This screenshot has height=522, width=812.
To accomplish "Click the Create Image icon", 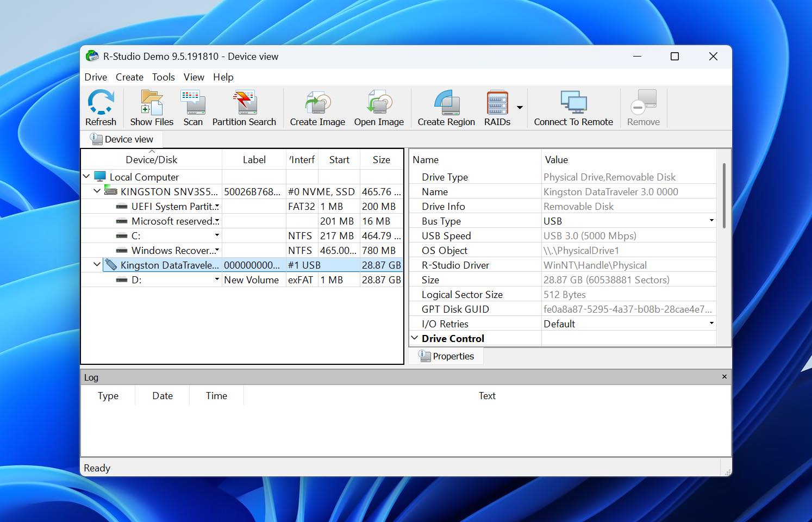I will 317,103.
